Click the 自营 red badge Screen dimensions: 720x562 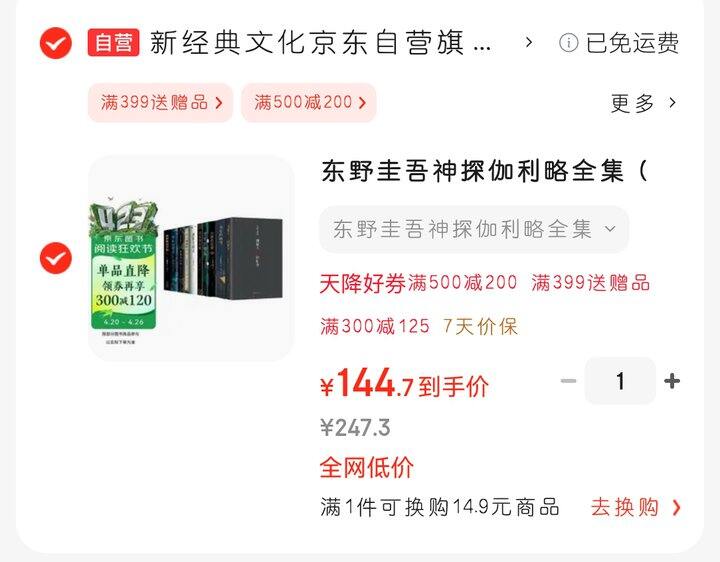(113, 43)
